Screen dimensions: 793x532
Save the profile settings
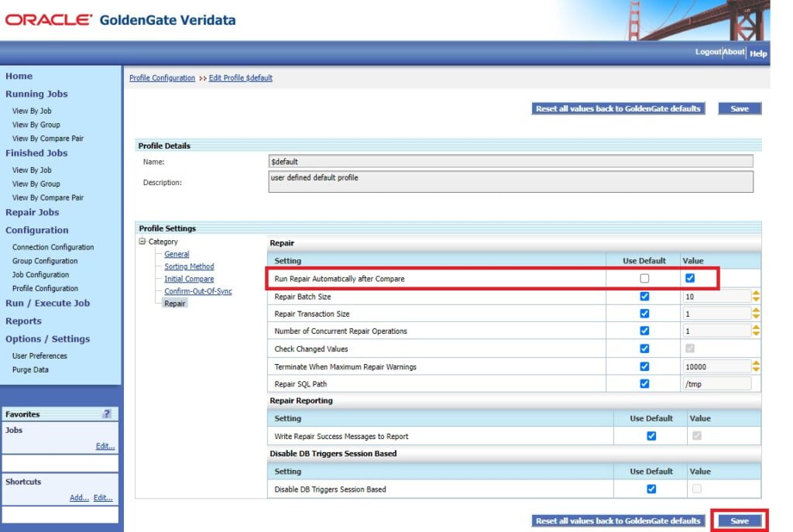click(739, 520)
